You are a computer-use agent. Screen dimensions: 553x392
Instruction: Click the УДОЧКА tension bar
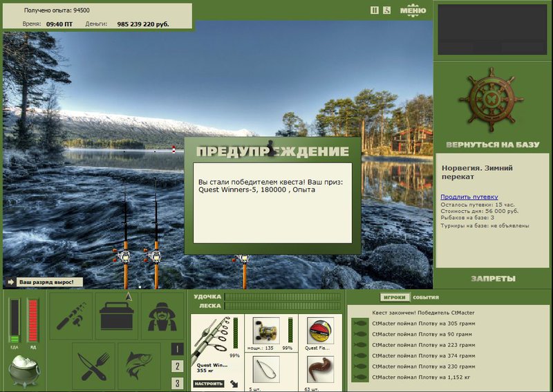click(283, 297)
